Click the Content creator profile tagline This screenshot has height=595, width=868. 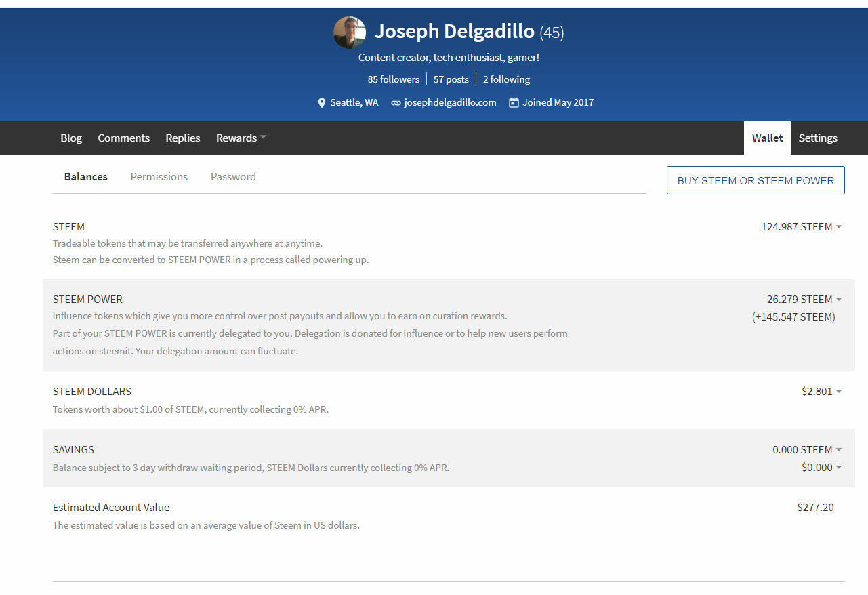pos(449,58)
